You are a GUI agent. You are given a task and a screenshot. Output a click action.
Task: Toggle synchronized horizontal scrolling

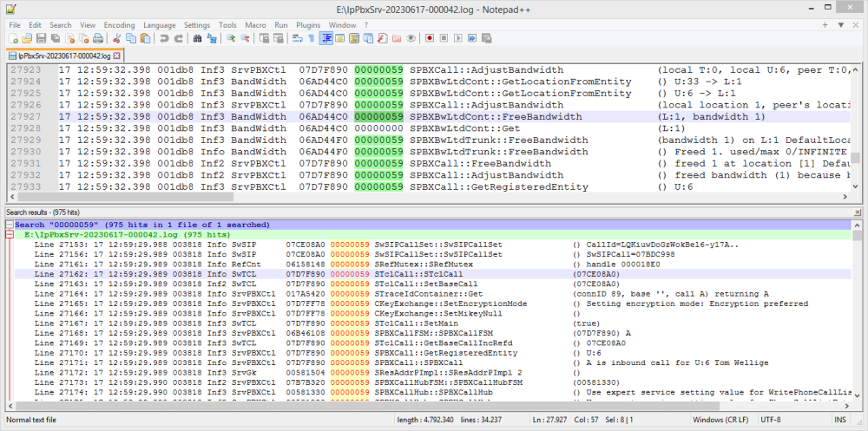(x=279, y=38)
